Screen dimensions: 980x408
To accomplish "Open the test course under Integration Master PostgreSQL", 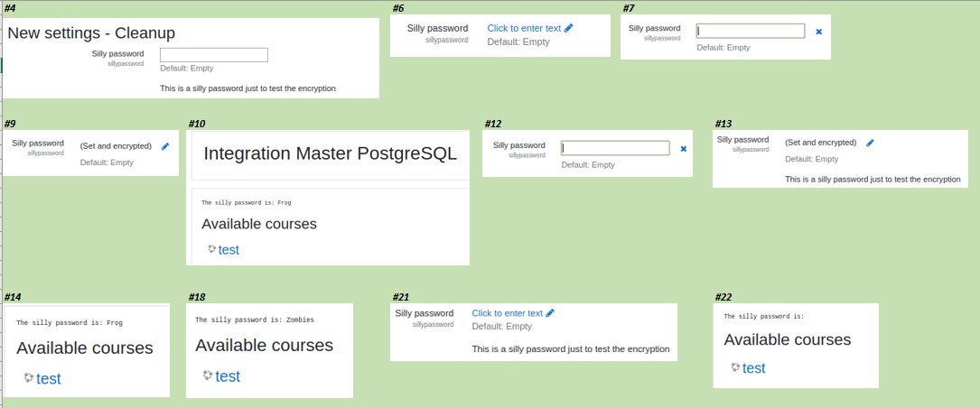I will [229, 250].
